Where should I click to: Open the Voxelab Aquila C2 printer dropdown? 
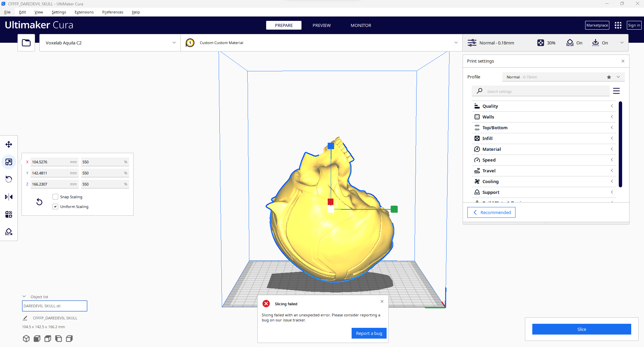tap(110, 43)
